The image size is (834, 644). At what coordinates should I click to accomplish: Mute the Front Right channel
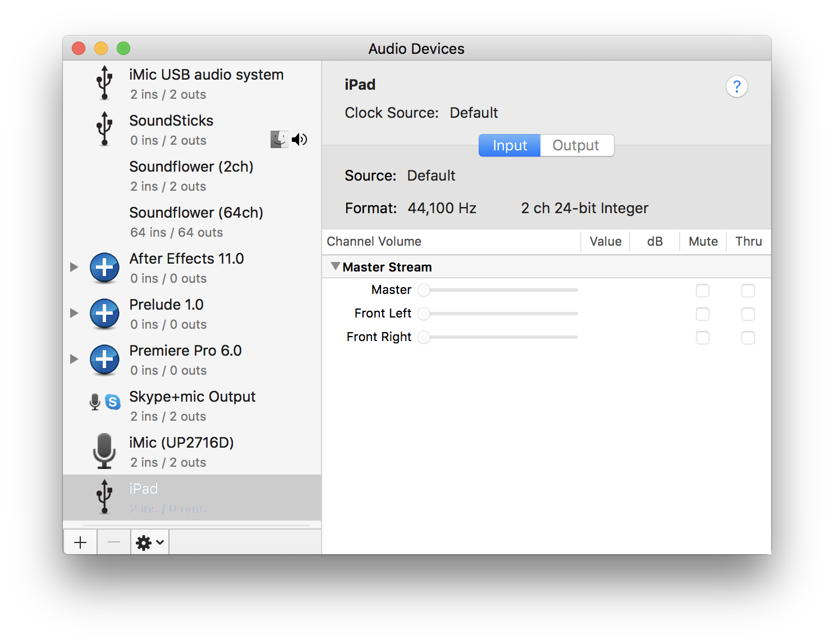703,338
